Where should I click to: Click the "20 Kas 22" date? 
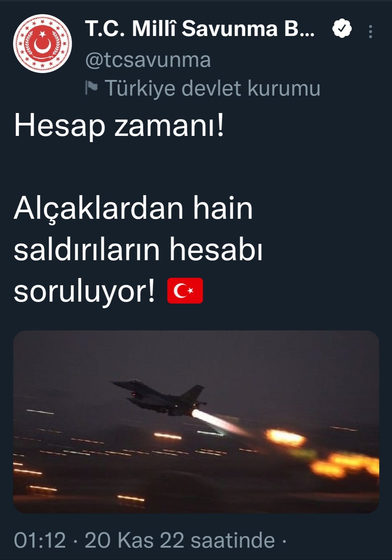134,540
